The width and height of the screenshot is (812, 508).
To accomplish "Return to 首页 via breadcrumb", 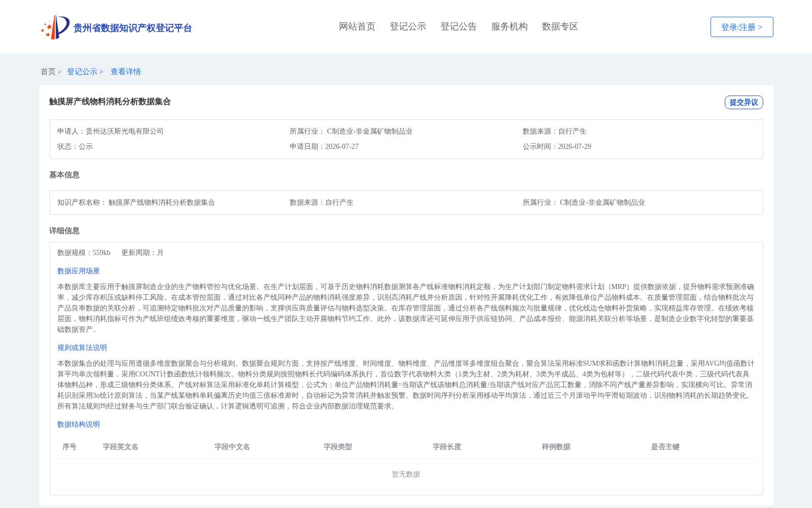I will coord(48,72).
